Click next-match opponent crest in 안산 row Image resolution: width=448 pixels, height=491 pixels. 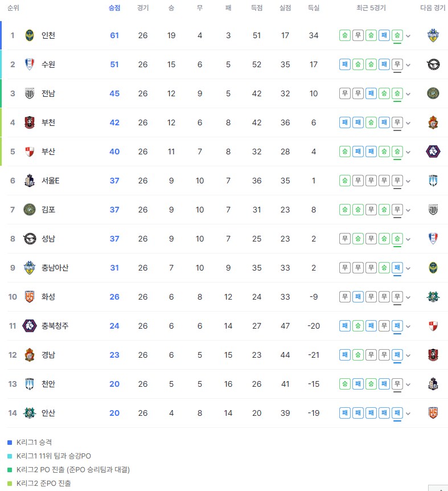point(433,413)
